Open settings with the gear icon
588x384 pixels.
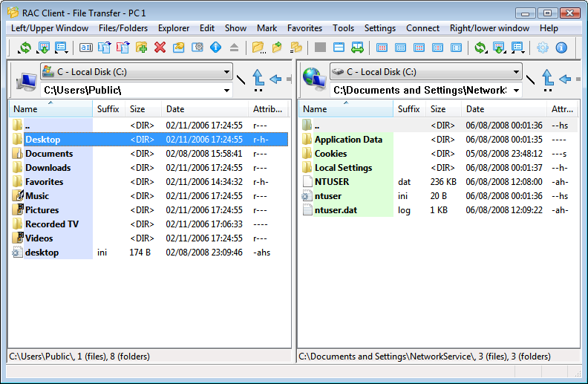tap(543, 48)
